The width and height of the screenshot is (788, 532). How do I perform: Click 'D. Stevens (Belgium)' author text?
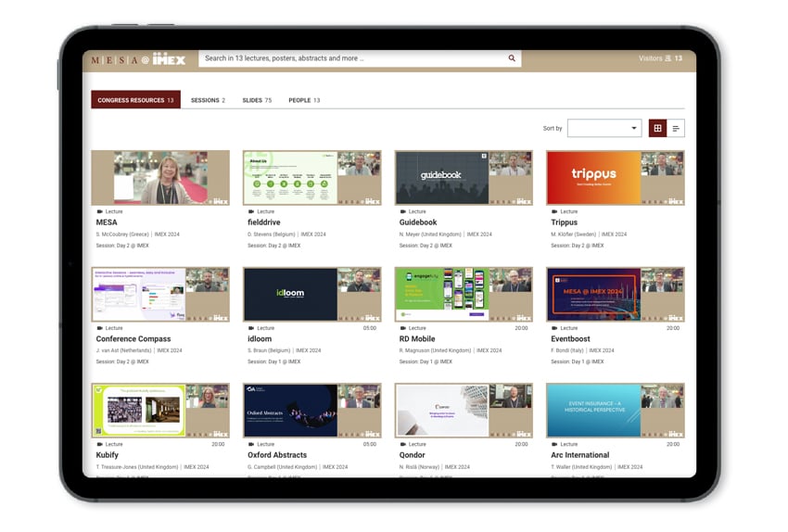pyautogui.click(x=272, y=234)
